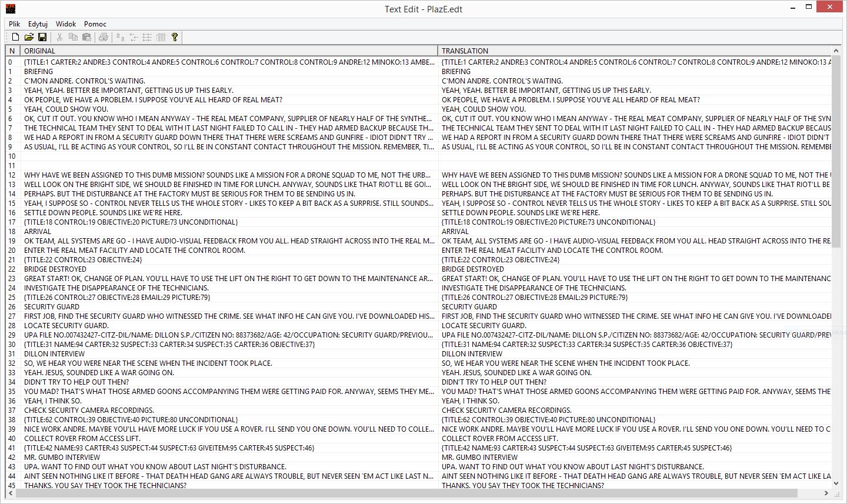Click the Copy icon in toolbar

73,37
